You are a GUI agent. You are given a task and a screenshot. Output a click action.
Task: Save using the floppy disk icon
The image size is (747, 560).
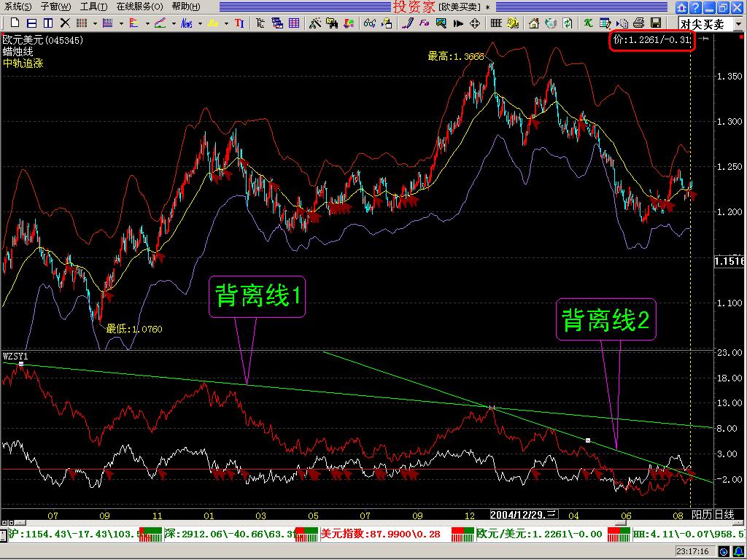(x=656, y=23)
